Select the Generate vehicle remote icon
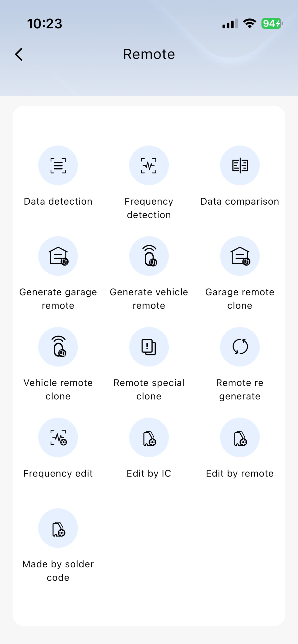 (x=149, y=256)
